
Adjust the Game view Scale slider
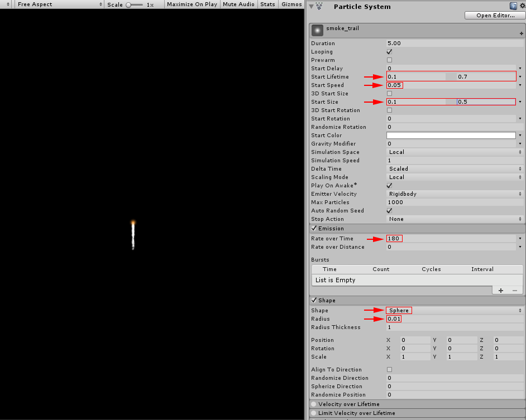pos(134,4)
